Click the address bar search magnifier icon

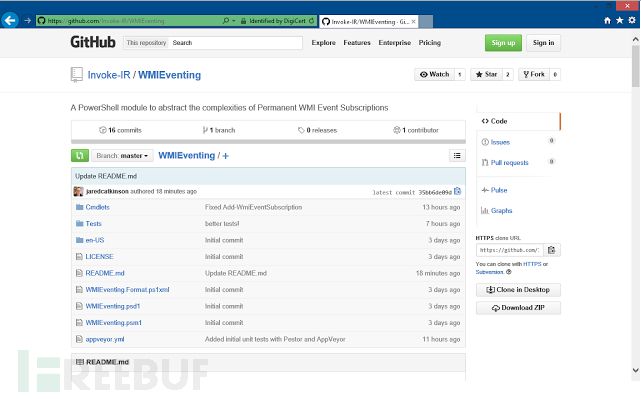point(226,20)
